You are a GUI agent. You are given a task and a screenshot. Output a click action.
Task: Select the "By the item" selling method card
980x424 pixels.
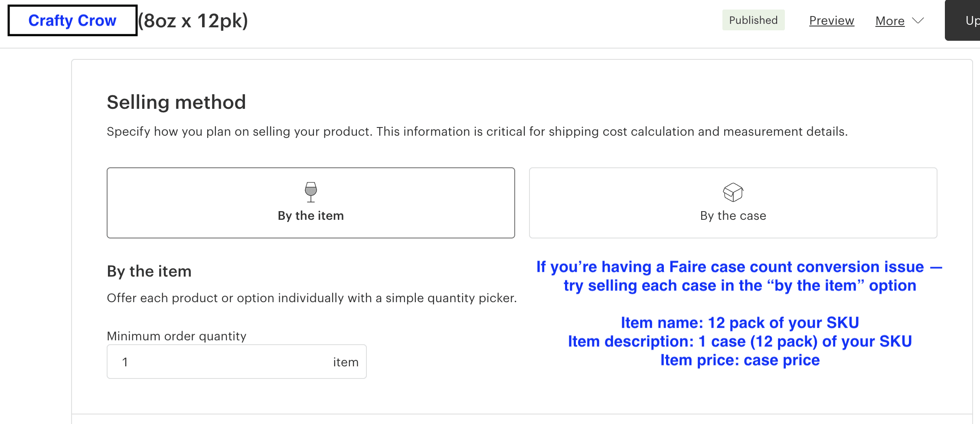(310, 202)
